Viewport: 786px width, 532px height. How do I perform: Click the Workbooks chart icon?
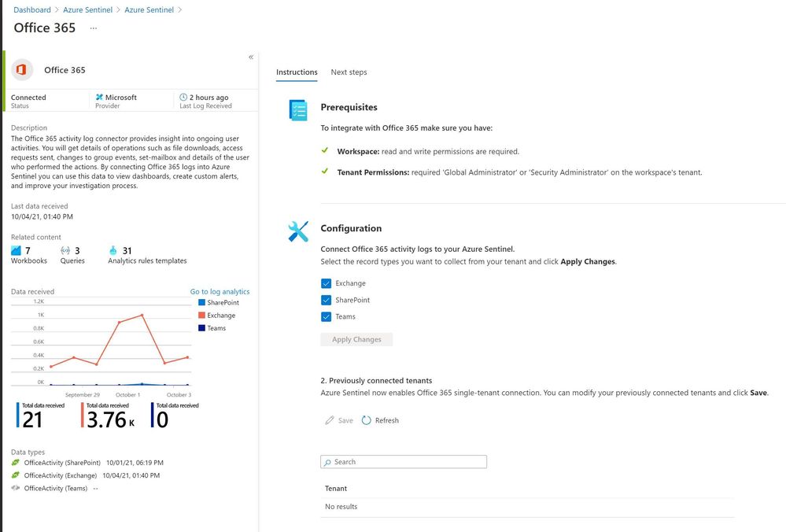[x=16, y=250]
